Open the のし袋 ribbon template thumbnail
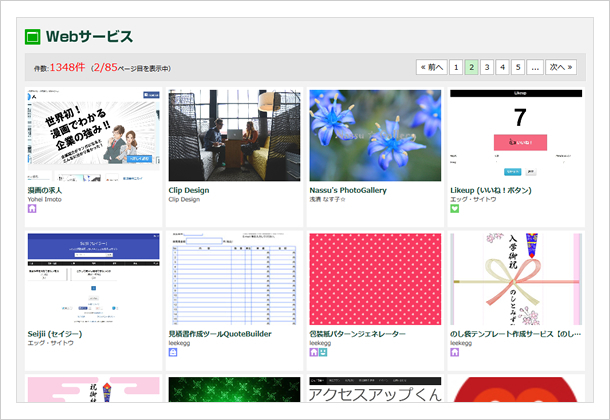Screen dimensions: 610x420 click(516, 279)
